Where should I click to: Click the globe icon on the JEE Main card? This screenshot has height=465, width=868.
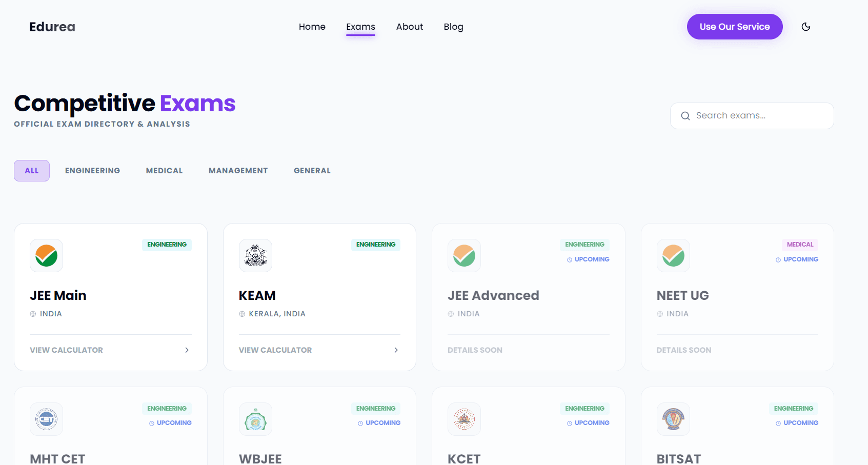click(x=33, y=314)
